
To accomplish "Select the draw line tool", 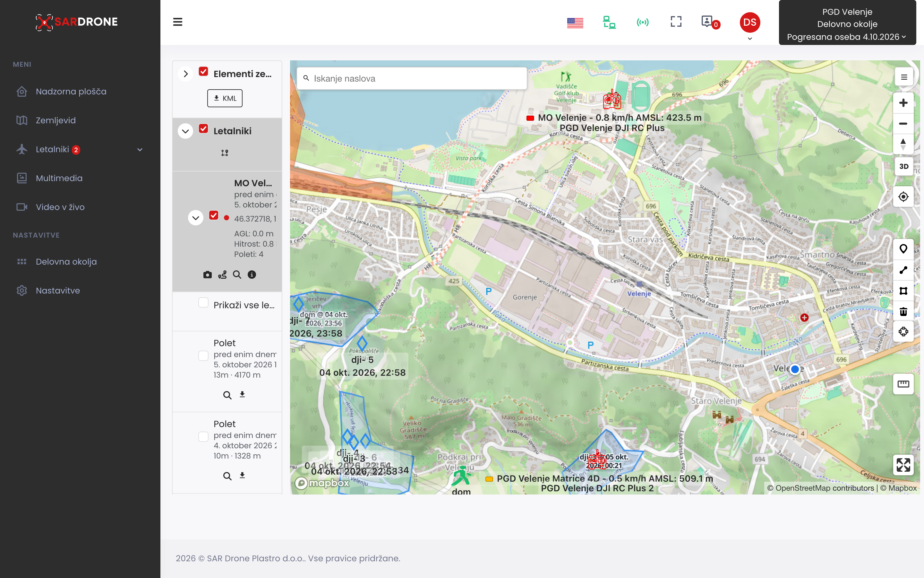I will (903, 270).
